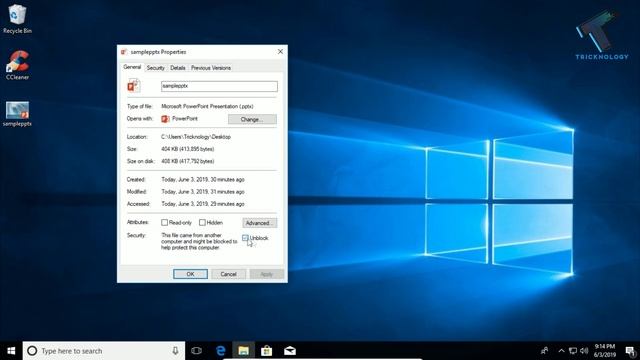The width and height of the screenshot is (640, 360).
Task: Click Cancel in the Properties dialog
Action: [x=229, y=274]
